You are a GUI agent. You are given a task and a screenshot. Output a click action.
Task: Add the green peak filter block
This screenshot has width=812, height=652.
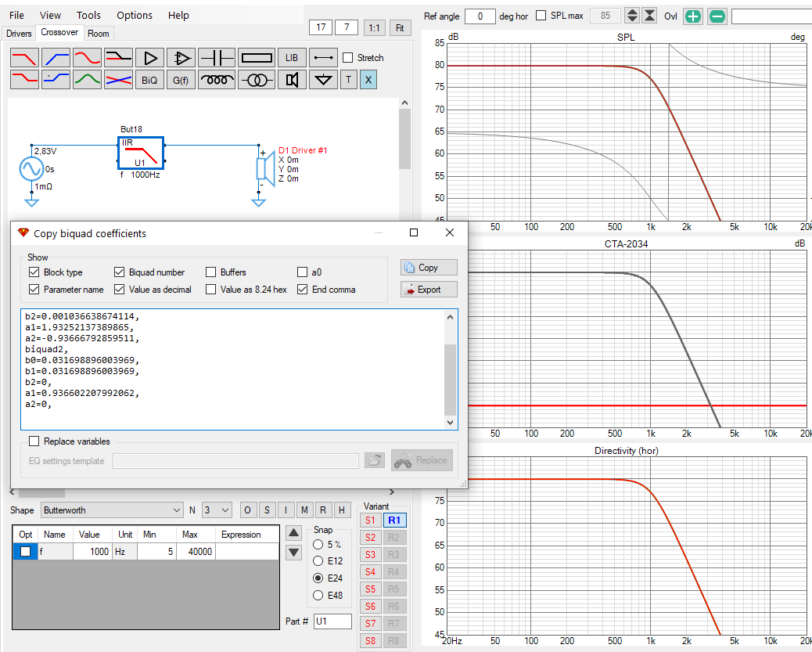pyautogui.click(x=87, y=80)
